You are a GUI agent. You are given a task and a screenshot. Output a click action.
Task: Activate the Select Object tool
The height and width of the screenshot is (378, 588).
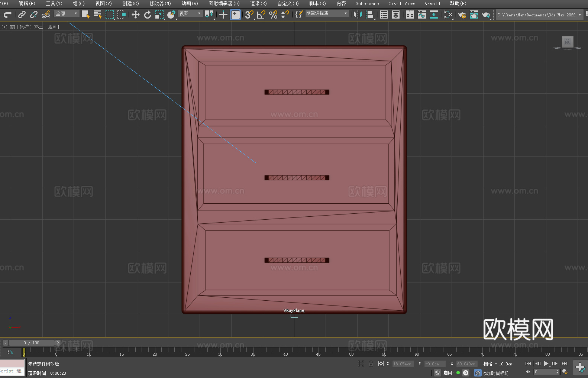coord(85,14)
